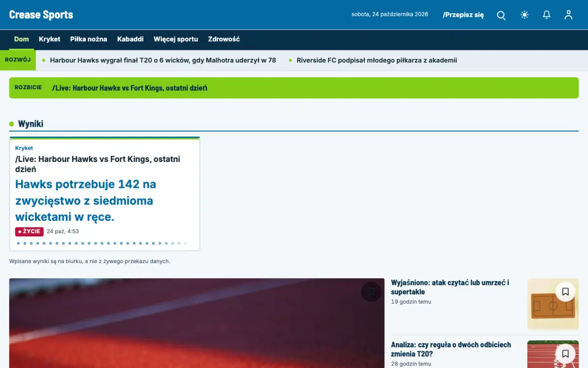Open the user account icon

pyautogui.click(x=568, y=15)
